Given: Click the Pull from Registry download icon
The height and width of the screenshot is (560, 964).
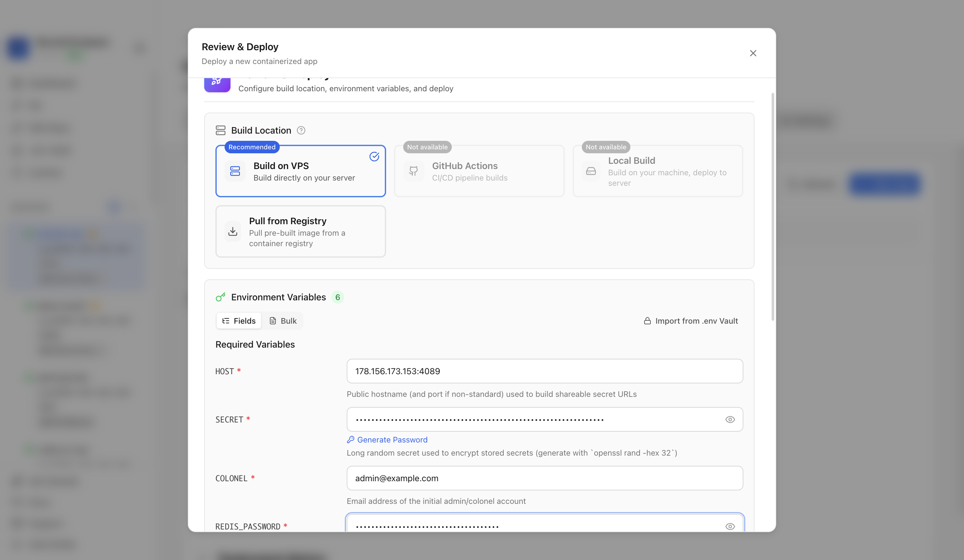Looking at the screenshot, I should [x=232, y=231].
